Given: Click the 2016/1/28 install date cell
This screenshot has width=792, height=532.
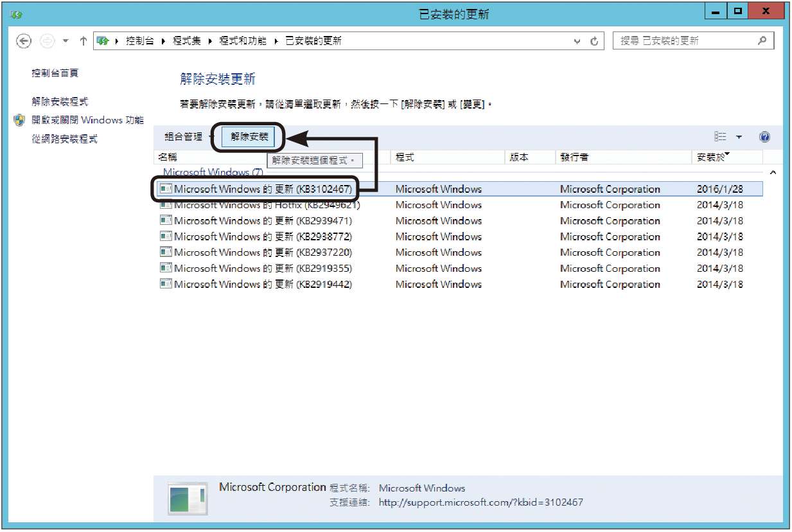Looking at the screenshot, I should click(x=719, y=189).
